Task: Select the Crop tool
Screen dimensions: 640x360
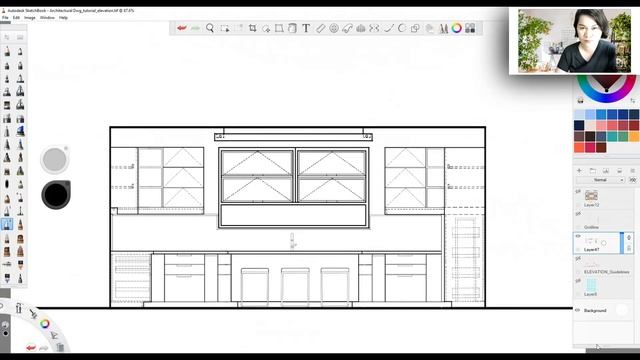Action: pos(253,28)
